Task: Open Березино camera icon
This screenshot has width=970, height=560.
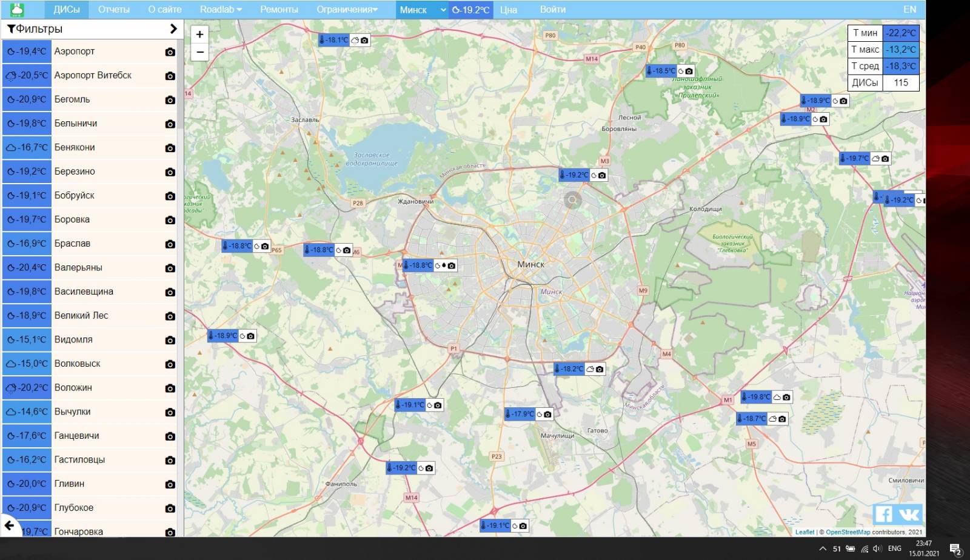Action: pyautogui.click(x=170, y=172)
